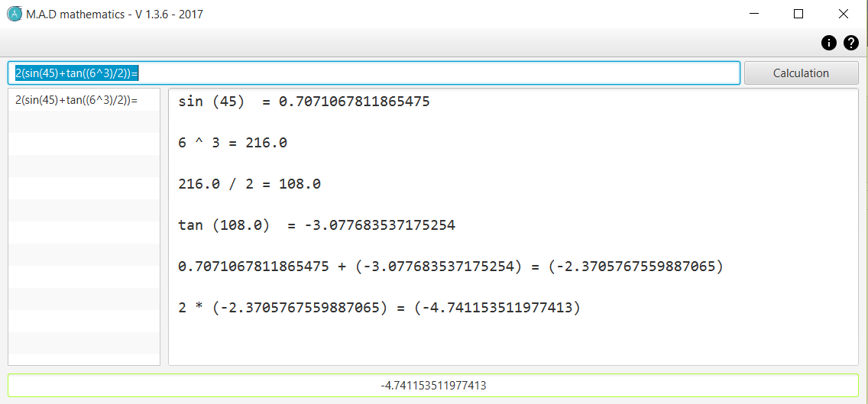Image resolution: width=868 pixels, height=404 pixels.
Task: Click the step line sin (45) = 0.7071067811865475
Action: (x=304, y=102)
